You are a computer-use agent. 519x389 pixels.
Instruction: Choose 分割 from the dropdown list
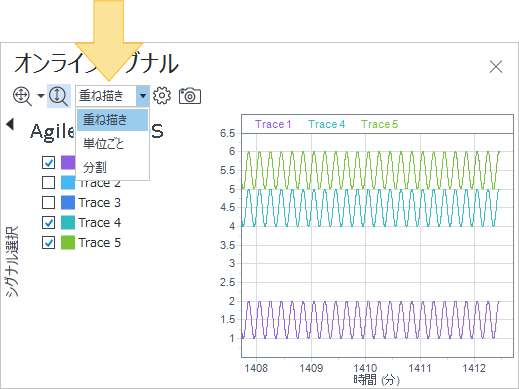(112, 167)
